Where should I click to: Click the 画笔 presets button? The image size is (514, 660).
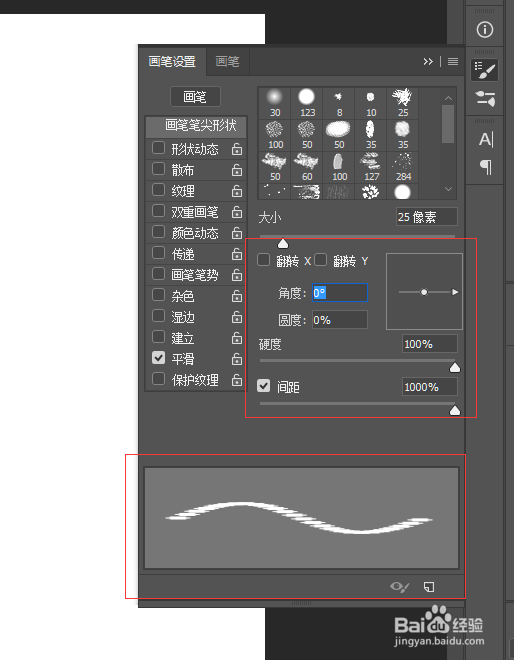tap(195, 97)
